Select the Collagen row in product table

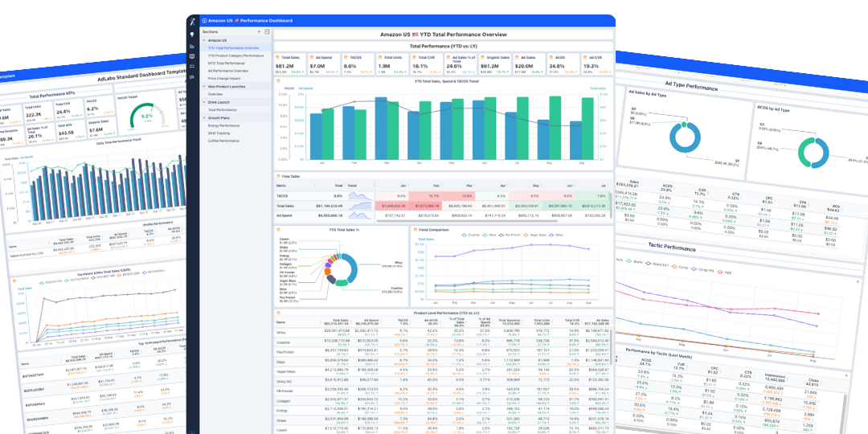click(x=443, y=399)
